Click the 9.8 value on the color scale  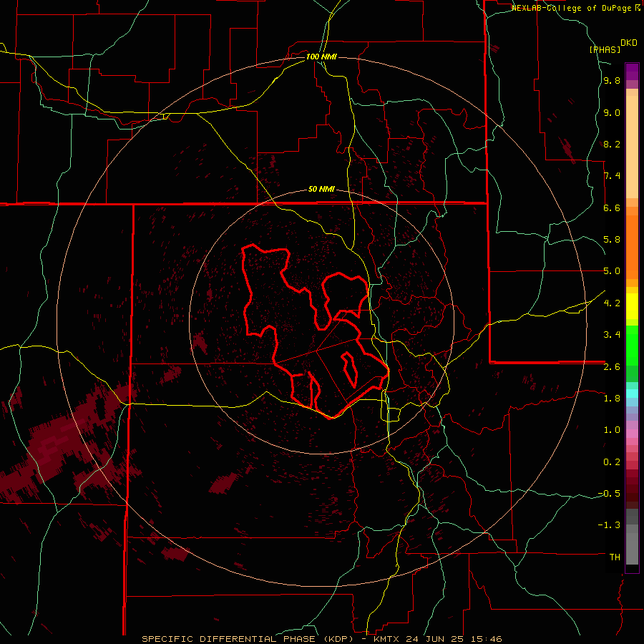click(x=612, y=80)
